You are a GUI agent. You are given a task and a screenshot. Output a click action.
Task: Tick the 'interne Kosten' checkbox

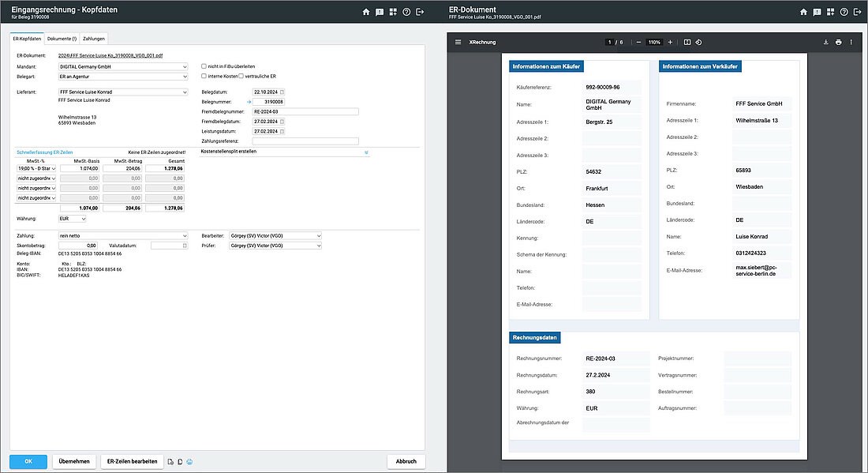(204, 76)
